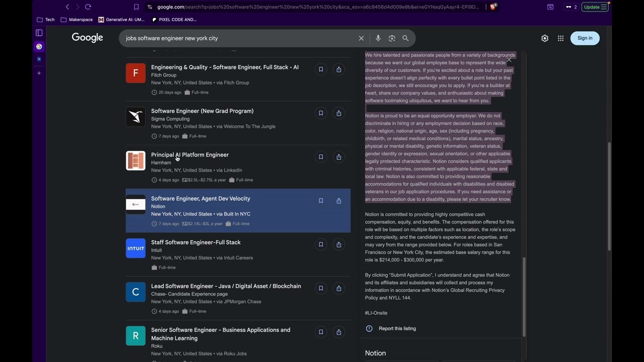Screen dimensions: 644x362
Task: Share the Fitch Group job listing
Action: click(339, 69)
